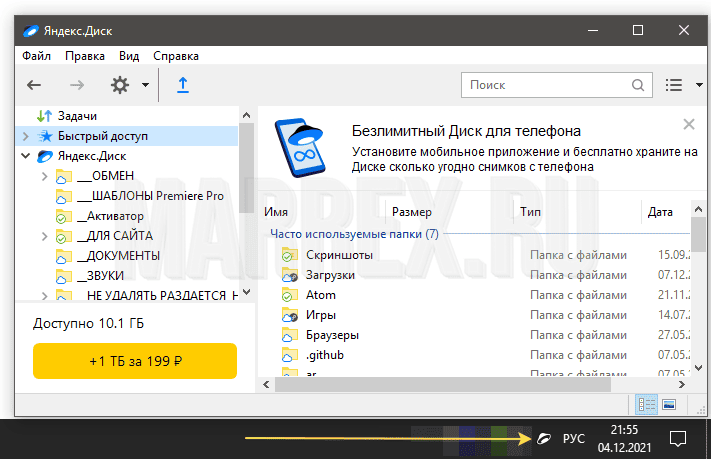
Task: Open the notification center icon in taskbar
Action: (x=678, y=439)
